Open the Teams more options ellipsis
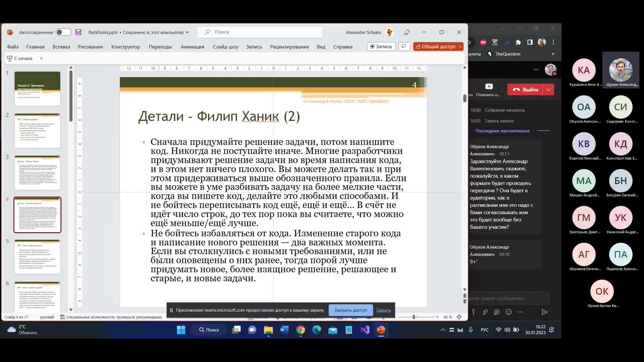Viewport: 644px width, 362px height. [x=536, y=70]
